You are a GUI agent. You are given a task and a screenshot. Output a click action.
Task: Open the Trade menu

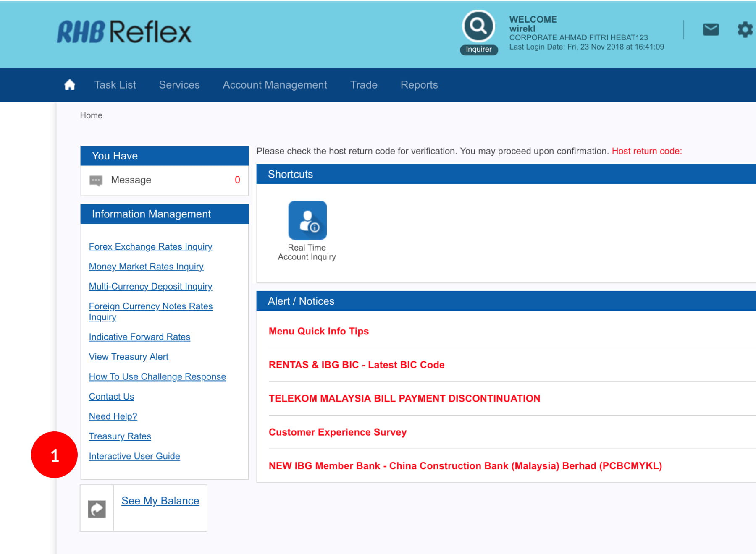click(x=364, y=85)
